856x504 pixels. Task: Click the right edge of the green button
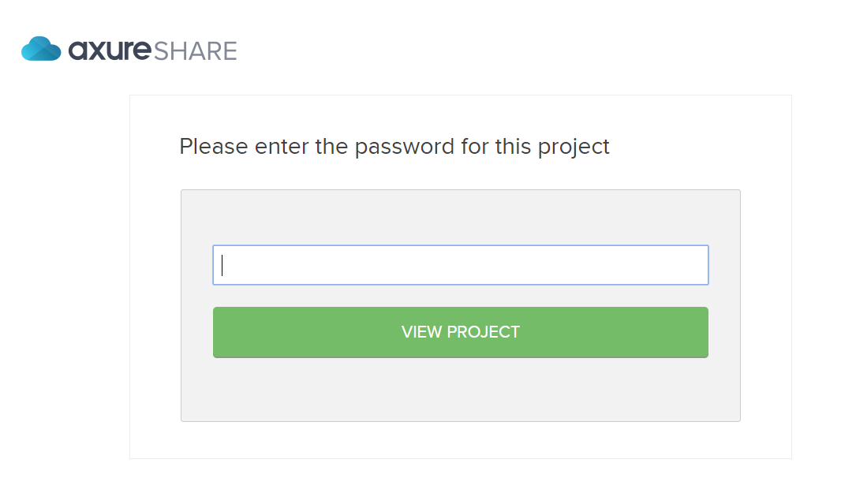[x=702, y=332]
